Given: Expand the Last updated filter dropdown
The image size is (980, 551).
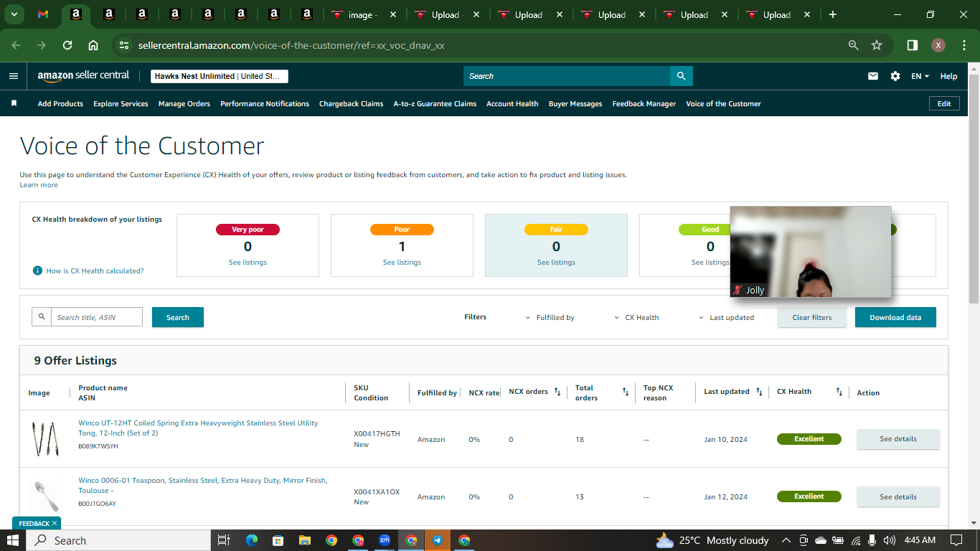Looking at the screenshot, I should (x=726, y=317).
